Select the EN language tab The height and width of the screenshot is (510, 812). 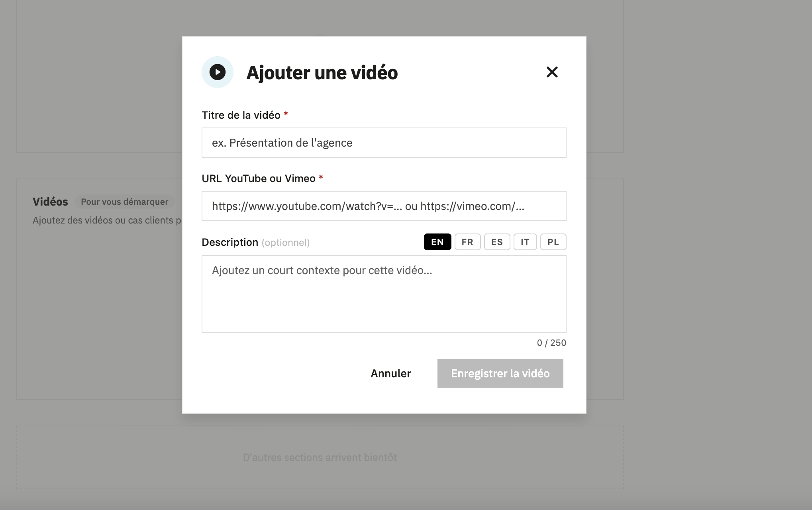click(x=437, y=242)
